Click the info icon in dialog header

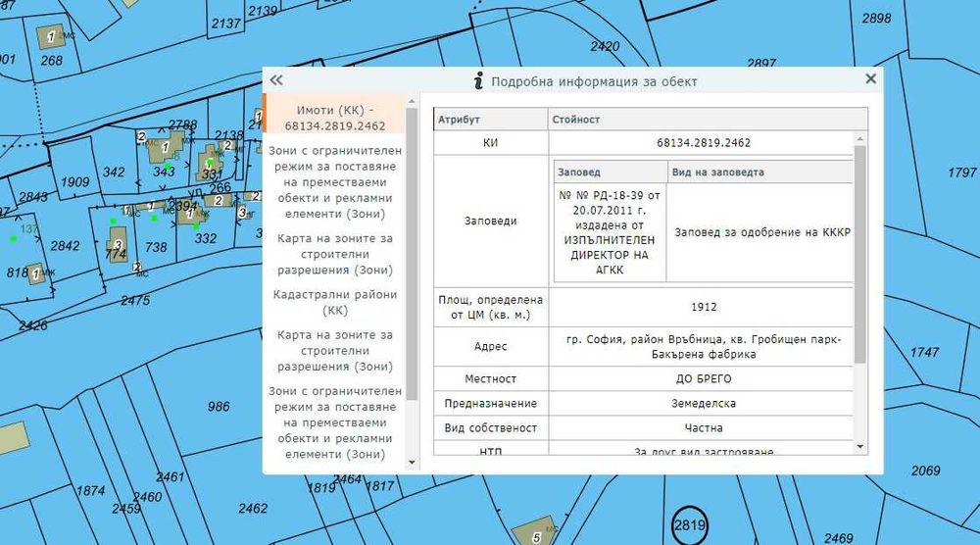click(x=479, y=80)
